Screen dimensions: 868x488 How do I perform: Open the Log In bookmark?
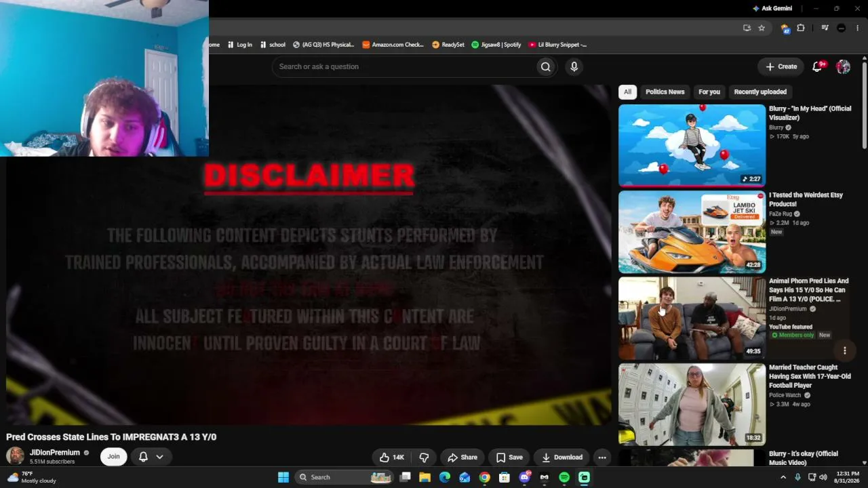click(239, 45)
